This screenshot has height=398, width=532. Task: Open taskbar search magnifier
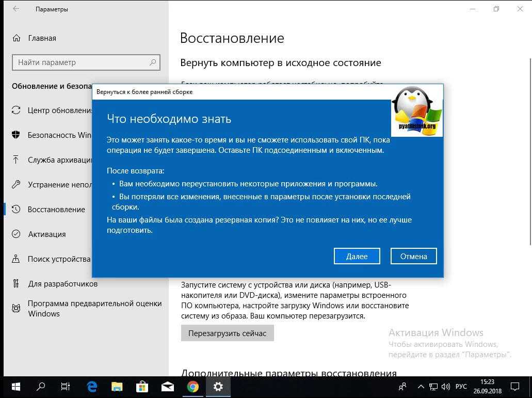tap(41, 387)
